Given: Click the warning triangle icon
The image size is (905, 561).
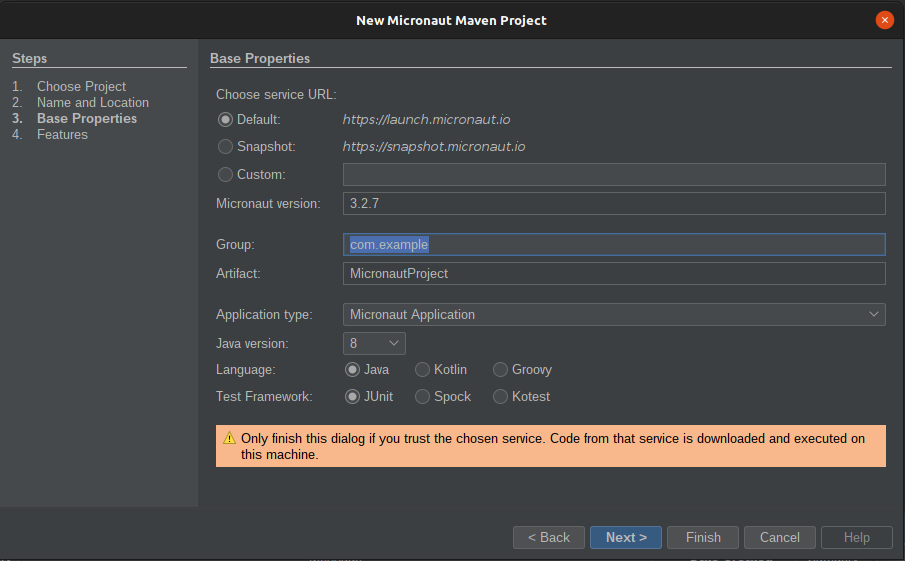Looking at the screenshot, I should 229,438.
